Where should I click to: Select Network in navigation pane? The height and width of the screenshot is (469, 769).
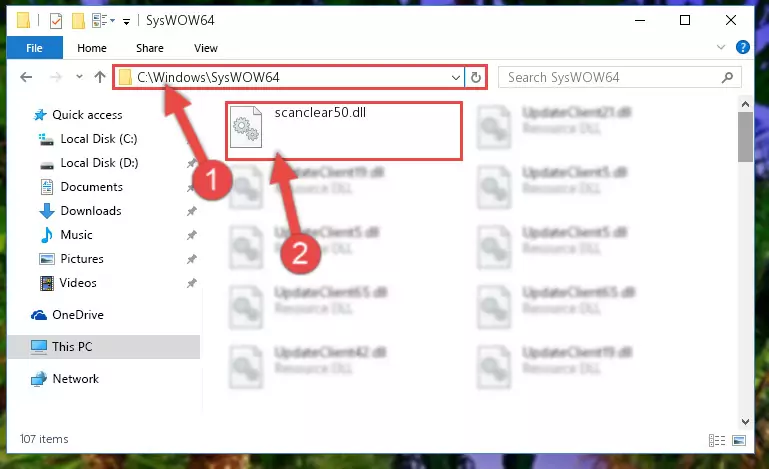click(x=76, y=379)
